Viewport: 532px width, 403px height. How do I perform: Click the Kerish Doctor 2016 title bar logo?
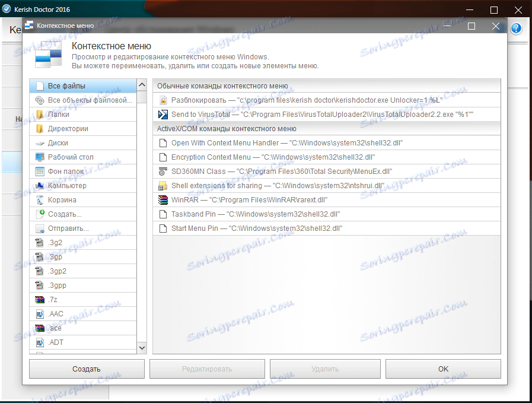(7, 9)
